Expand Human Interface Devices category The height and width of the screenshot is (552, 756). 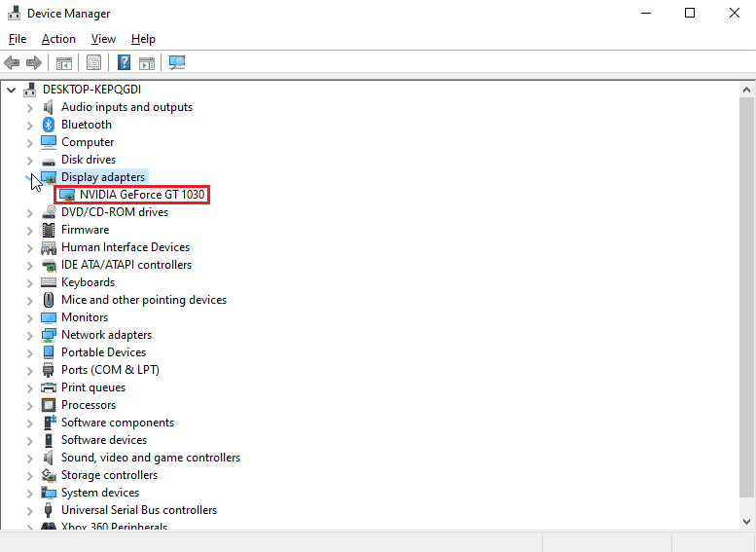pyautogui.click(x=29, y=248)
